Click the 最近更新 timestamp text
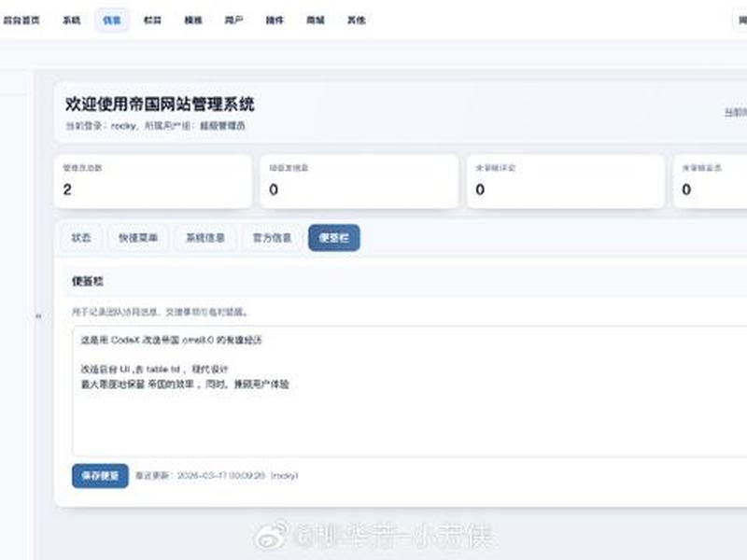This screenshot has width=747, height=560. tap(217, 476)
